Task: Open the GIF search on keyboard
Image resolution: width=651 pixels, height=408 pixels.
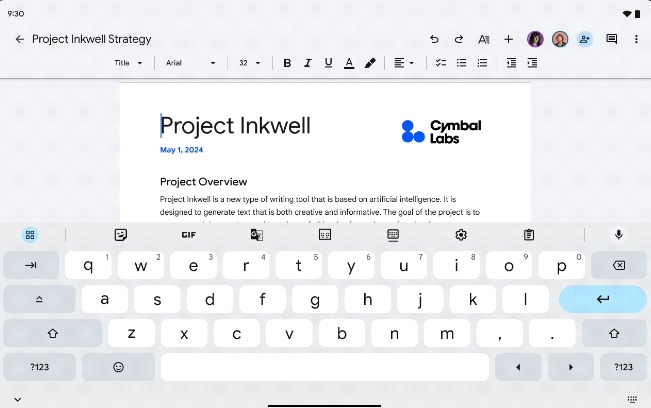Action: 188,235
